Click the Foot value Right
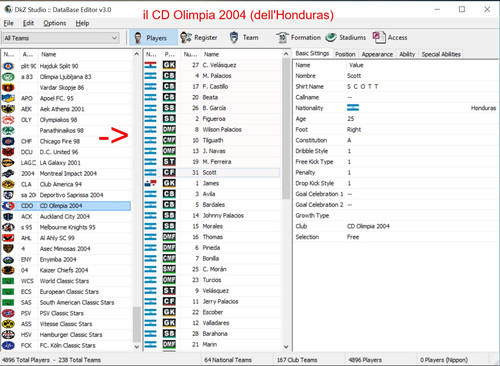 click(x=354, y=129)
